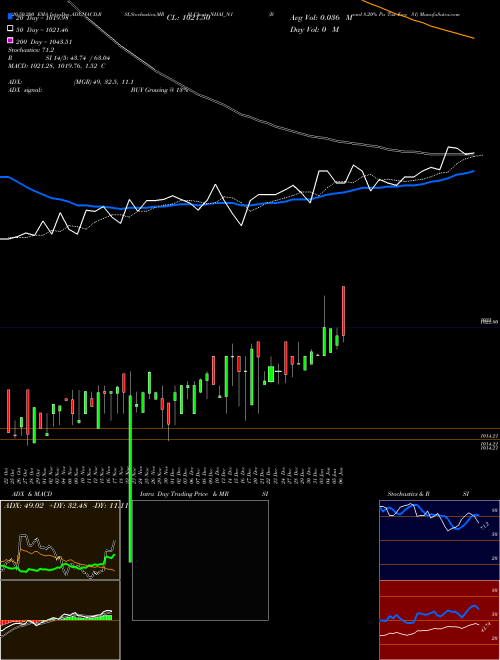
Task: Click the 'Stochastics: 71.2' reading
Action: point(31,50)
